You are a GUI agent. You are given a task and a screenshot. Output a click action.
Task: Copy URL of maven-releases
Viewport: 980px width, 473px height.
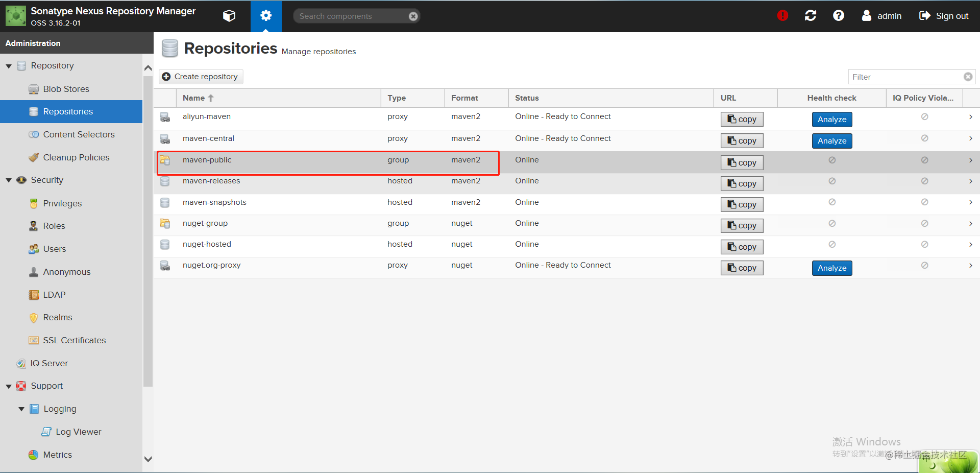[x=742, y=183]
